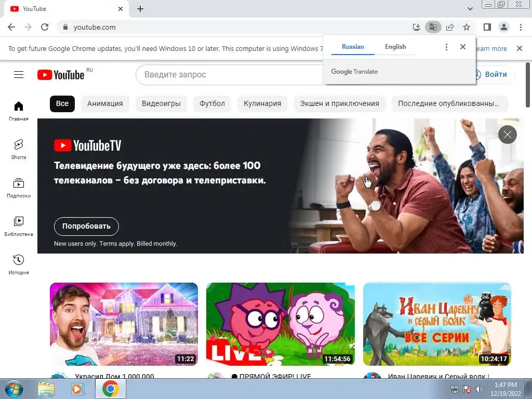This screenshot has height=399, width=532.
Task: Open the Christmas house video thumbnail
Action: tap(124, 324)
